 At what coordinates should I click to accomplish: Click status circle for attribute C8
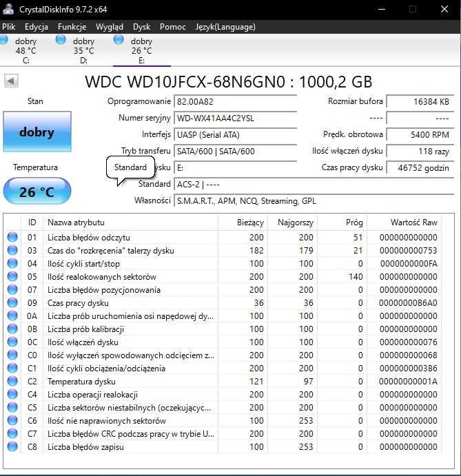12,446
